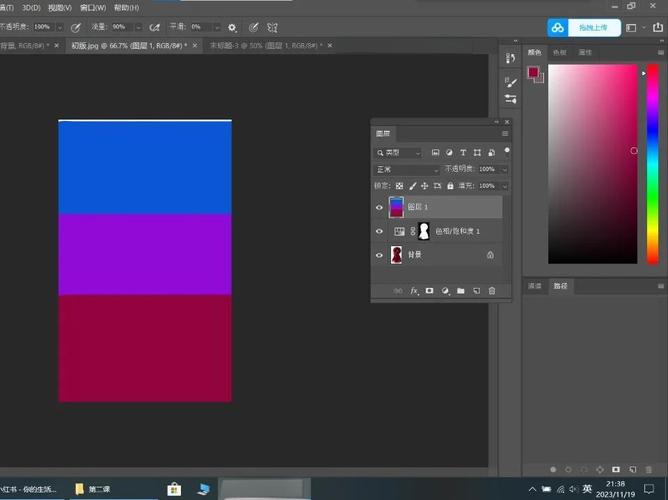Add a layer mask using the mask icon

point(429,291)
